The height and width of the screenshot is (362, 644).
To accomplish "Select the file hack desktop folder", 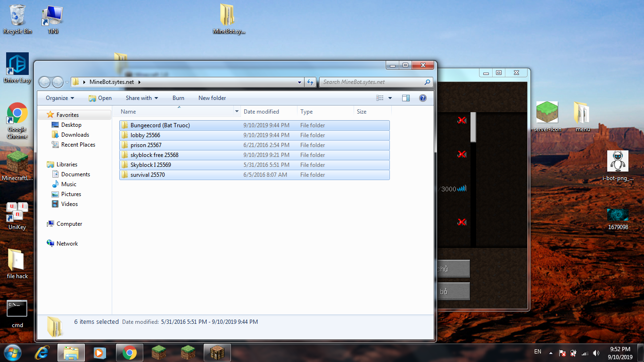I will click(x=17, y=264).
